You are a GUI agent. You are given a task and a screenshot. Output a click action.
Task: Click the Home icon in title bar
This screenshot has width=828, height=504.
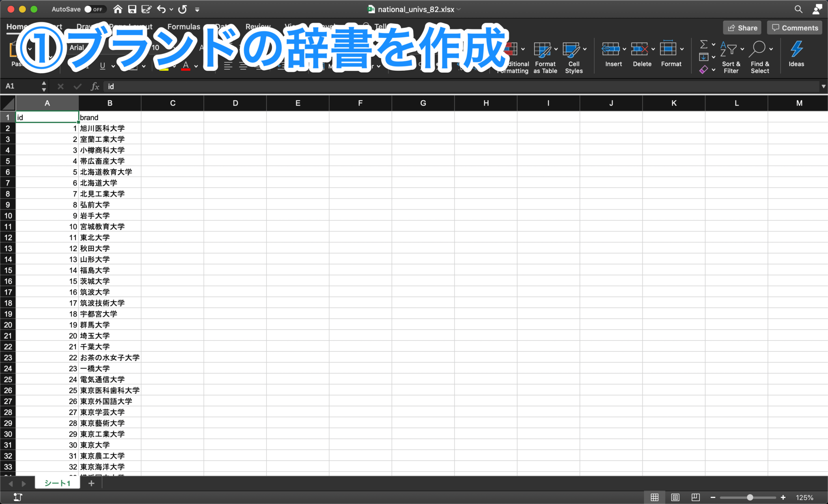tap(118, 9)
